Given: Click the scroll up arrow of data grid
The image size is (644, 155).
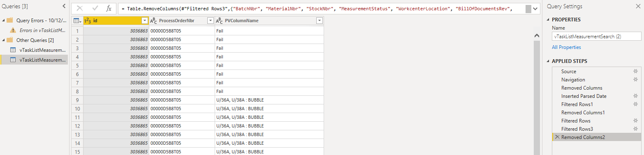Looking at the screenshot, I should point(537,36).
